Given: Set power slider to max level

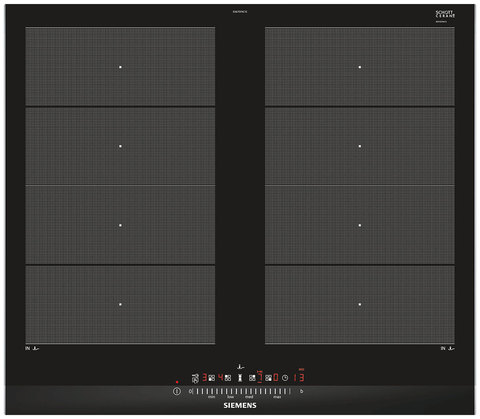Looking at the screenshot, I should 277,397.
